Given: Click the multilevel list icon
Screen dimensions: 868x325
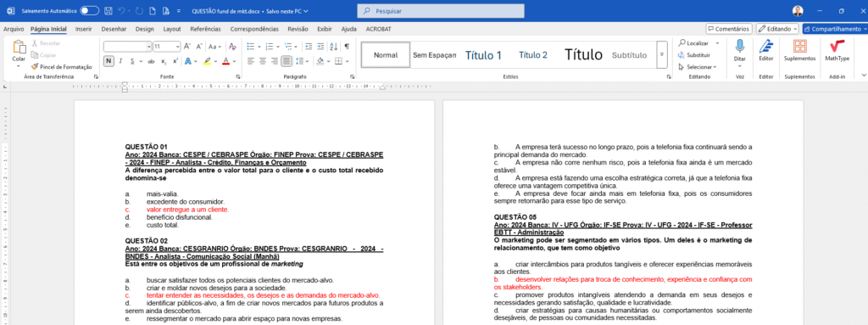Looking at the screenshot, I should click(288, 47).
